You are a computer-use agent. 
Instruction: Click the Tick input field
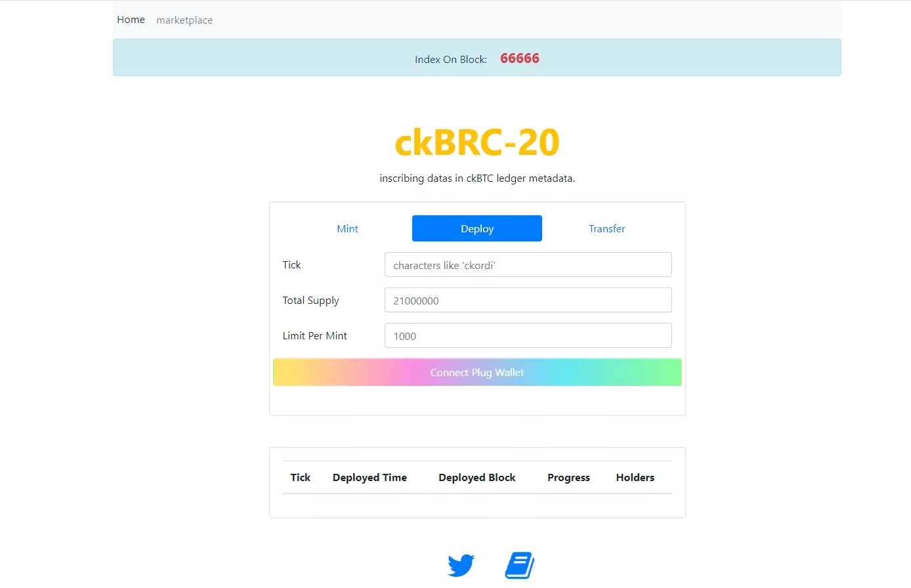pyautogui.click(x=528, y=265)
